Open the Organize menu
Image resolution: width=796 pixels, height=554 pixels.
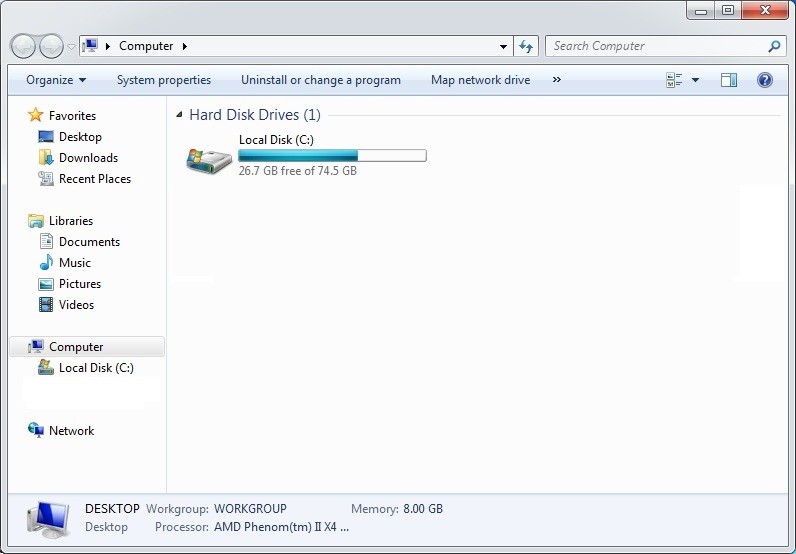[56, 80]
